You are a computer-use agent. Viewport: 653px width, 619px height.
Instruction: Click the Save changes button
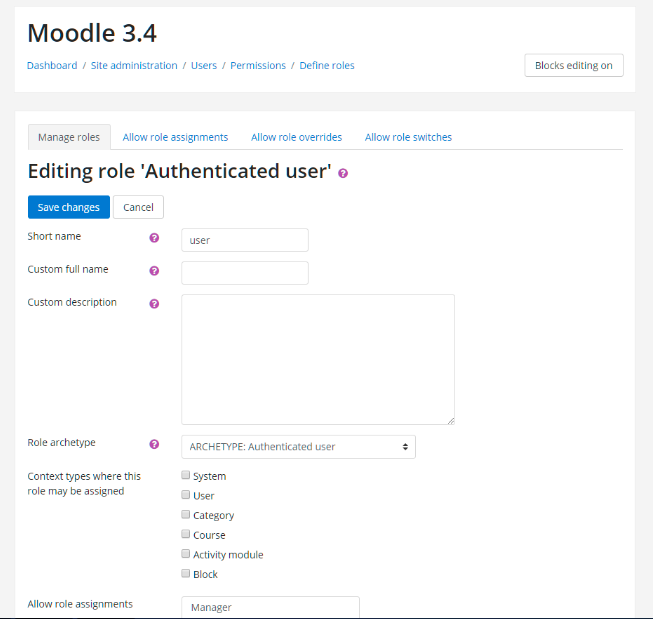point(69,207)
